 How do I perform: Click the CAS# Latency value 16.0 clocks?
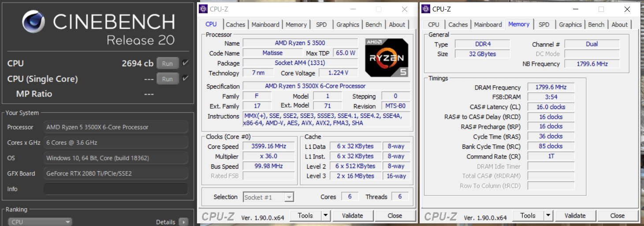click(551, 107)
